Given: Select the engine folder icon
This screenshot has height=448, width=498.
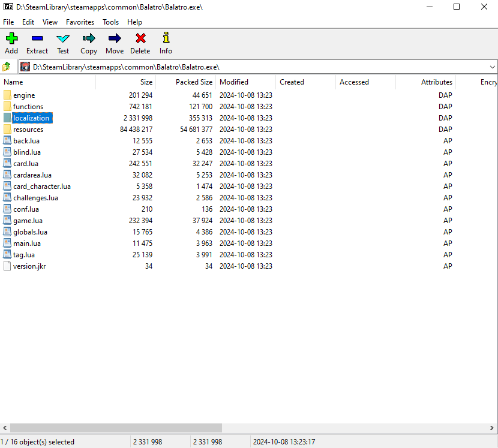Looking at the screenshot, I should click(x=7, y=95).
